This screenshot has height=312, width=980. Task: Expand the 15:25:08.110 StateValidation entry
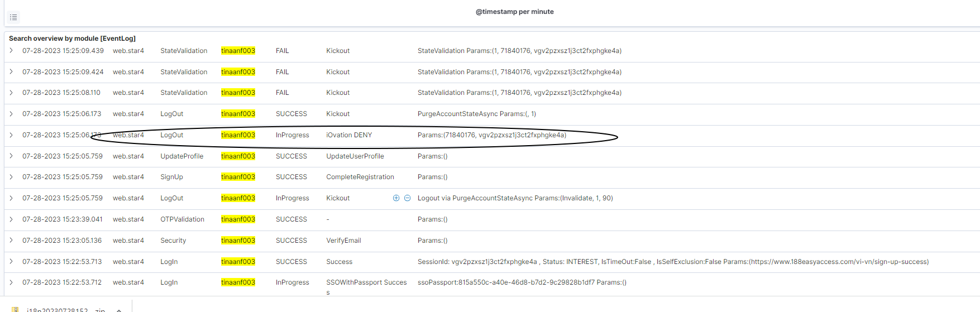(x=11, y=93)
